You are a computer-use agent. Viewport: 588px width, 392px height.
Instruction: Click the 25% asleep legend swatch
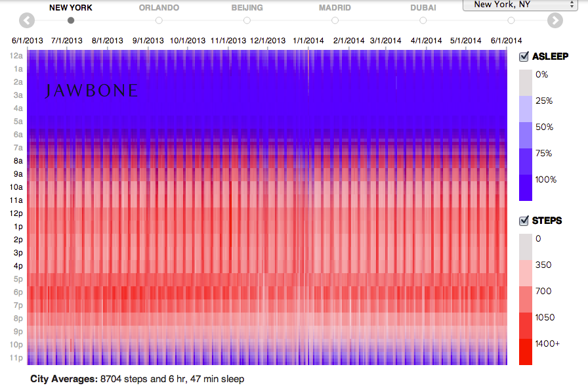526,109
